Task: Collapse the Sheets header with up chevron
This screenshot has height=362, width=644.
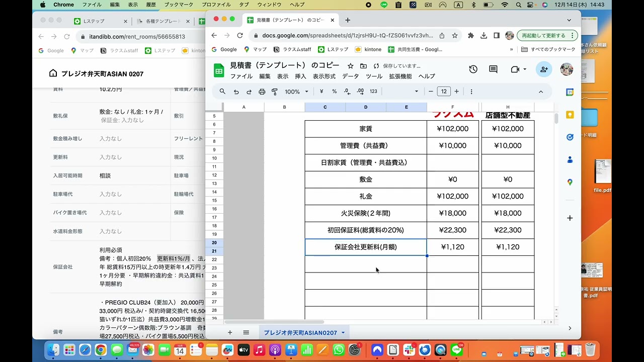Action: (x=541, y=92)
